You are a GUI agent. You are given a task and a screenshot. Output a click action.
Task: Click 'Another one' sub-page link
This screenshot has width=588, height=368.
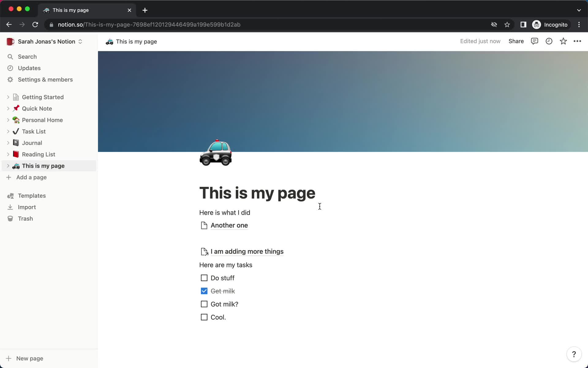(x=229, y=225)
